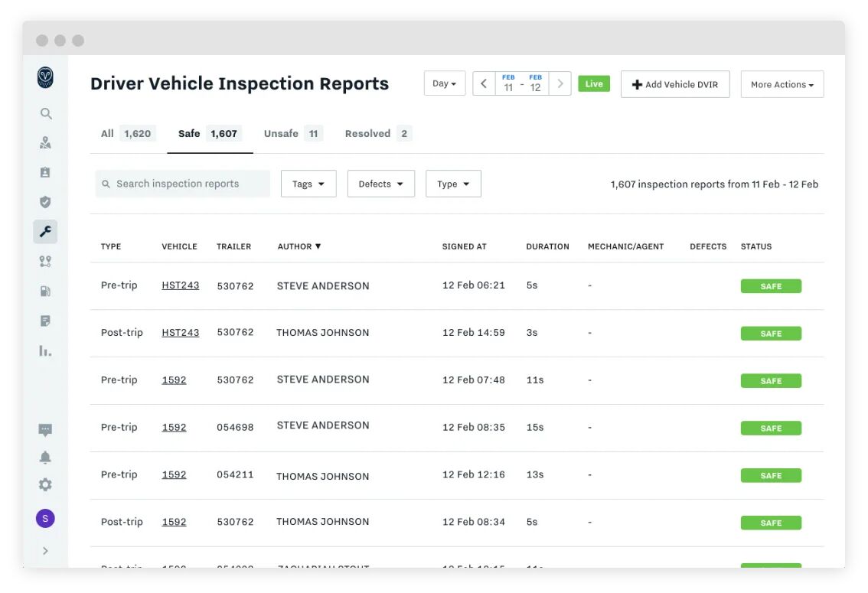This screenshot has width=868, height=593.
Task: Click the magnifier icon in search box
Action: point(106,184)
